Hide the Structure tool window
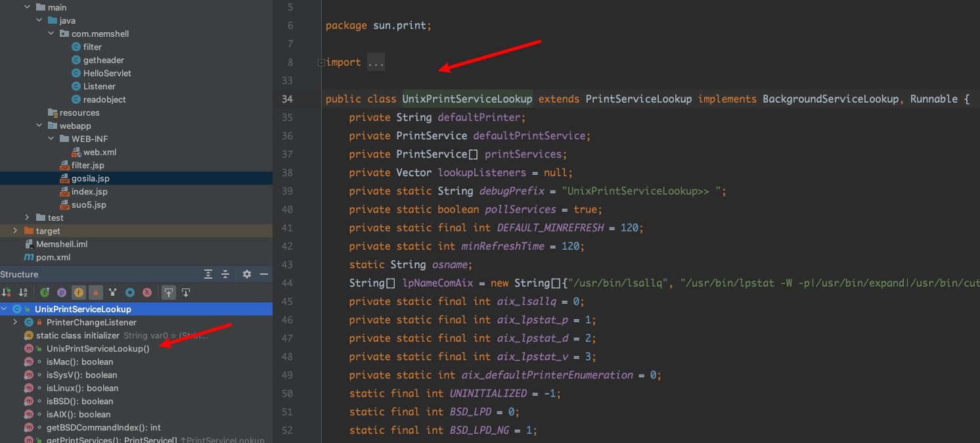980x443 pixels. coord(264,274)
